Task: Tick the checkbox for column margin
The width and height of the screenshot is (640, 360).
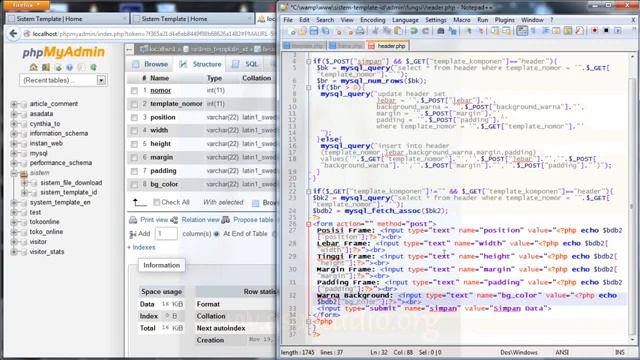Action: [x=134, y=158]
